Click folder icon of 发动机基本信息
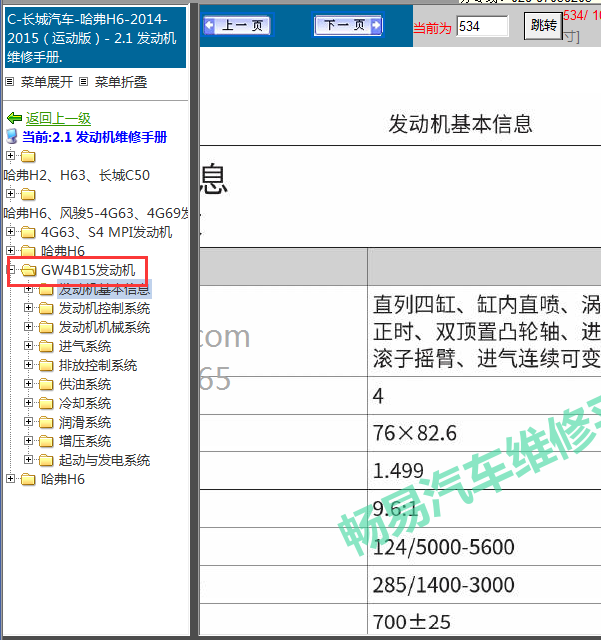Viewport: 601px width, 640px height. click(46, 289)
